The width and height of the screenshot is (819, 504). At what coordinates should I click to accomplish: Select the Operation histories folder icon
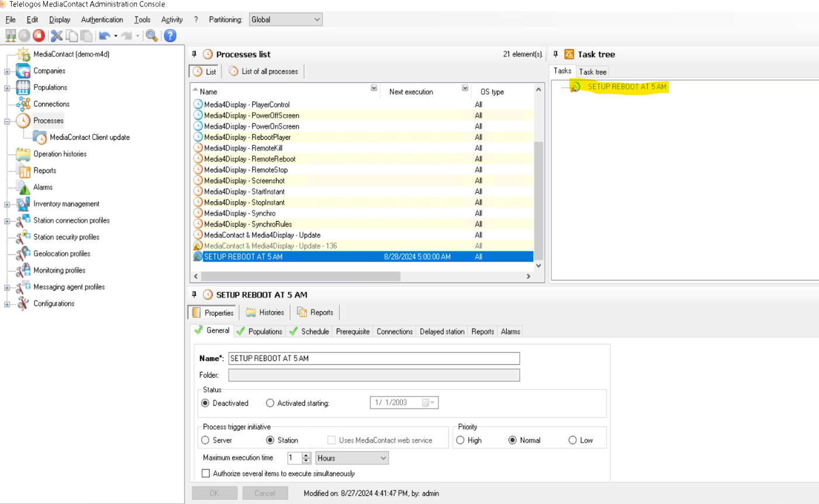tap(23, 154)
